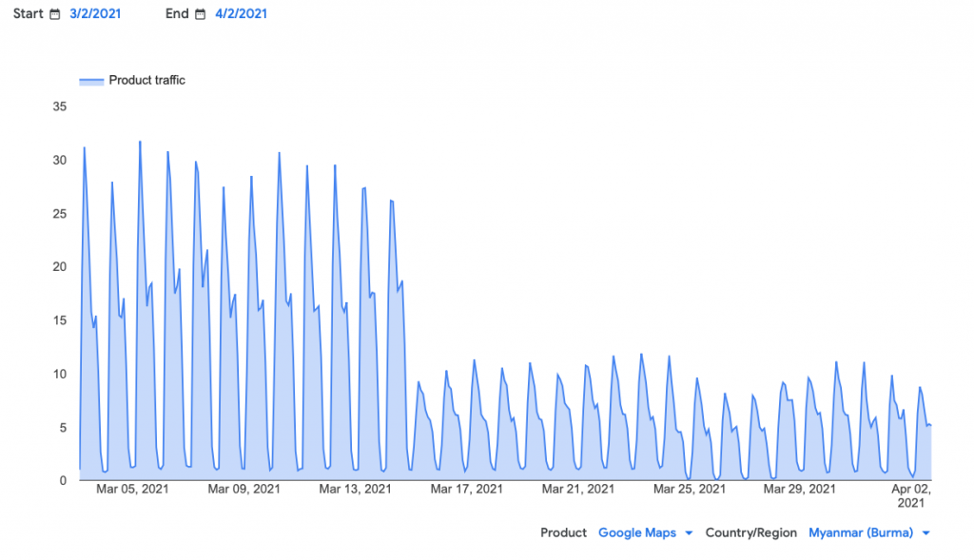
Task: Click the Mar 25, 2021 axis label
Action: click(x=689, y=490)
